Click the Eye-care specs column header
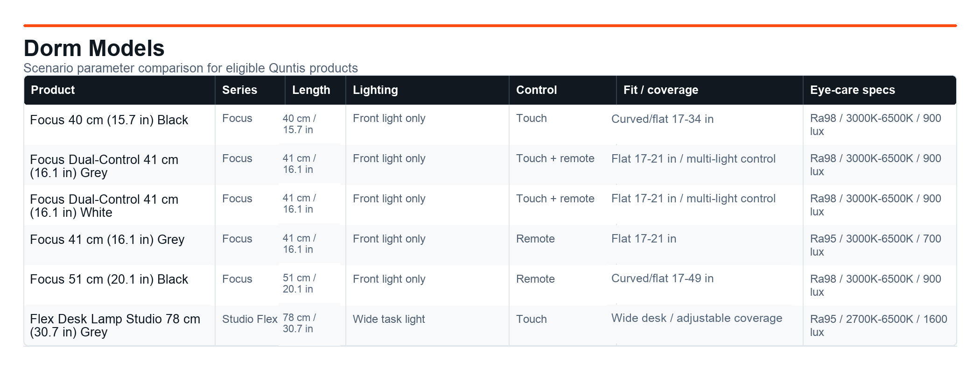 [880, 90]
